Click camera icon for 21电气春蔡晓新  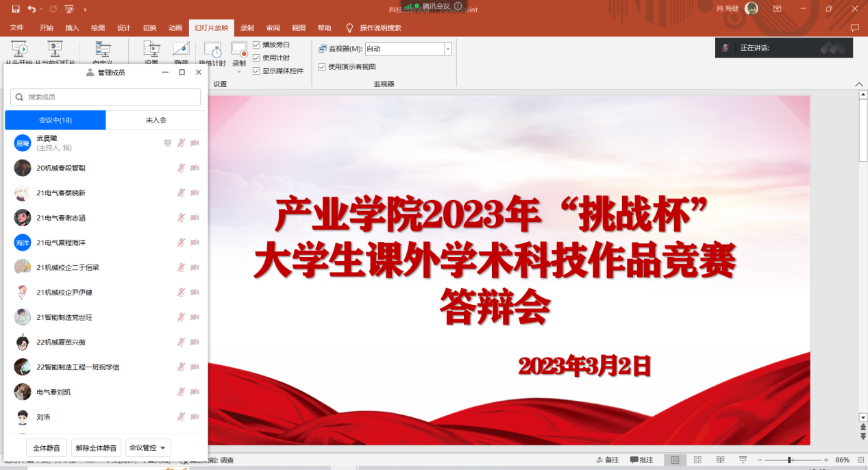195,193
